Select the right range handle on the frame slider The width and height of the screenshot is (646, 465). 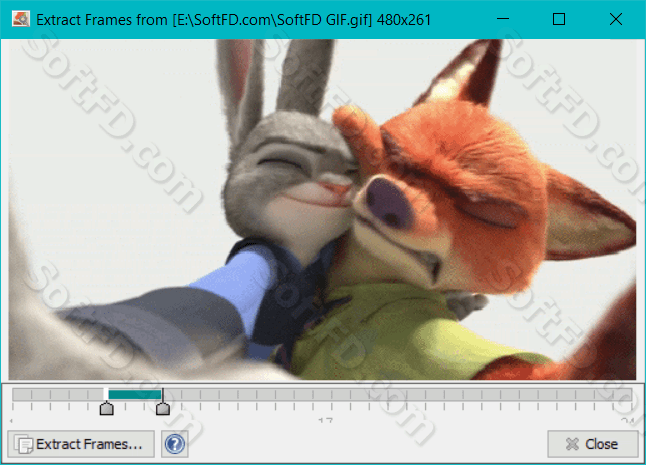point(163,409)
